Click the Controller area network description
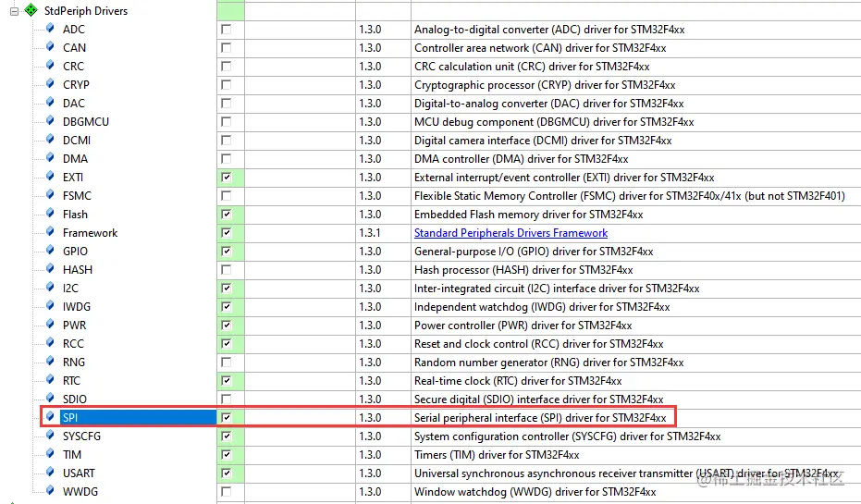The height and width of the screenshot is (504, 861). click(x=540, y=48)
